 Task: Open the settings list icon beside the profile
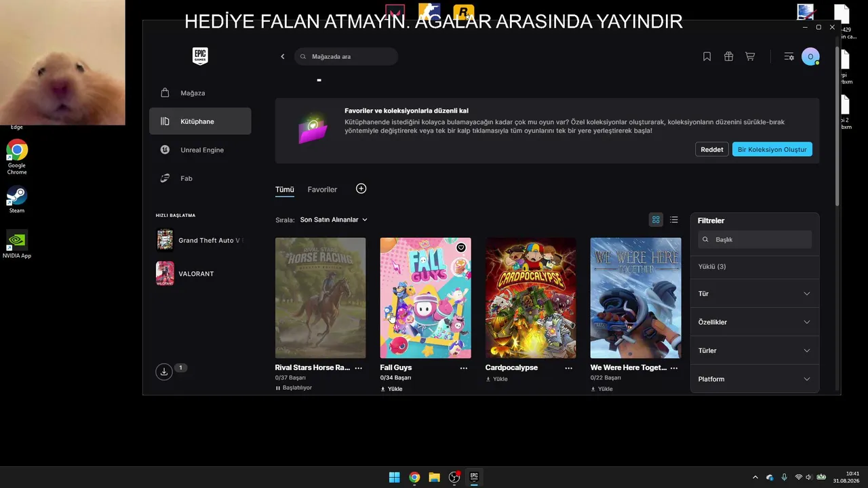click(x=789, y=57)
